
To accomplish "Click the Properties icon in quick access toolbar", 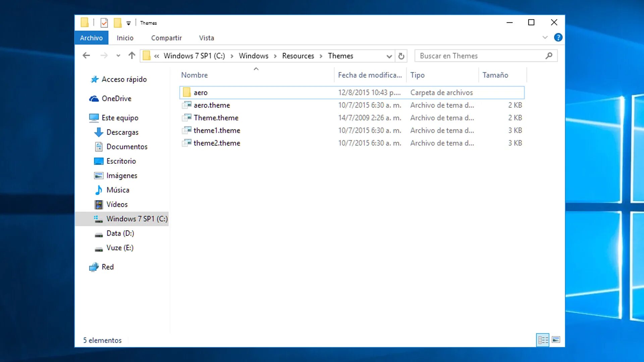I will click(104, 23).
